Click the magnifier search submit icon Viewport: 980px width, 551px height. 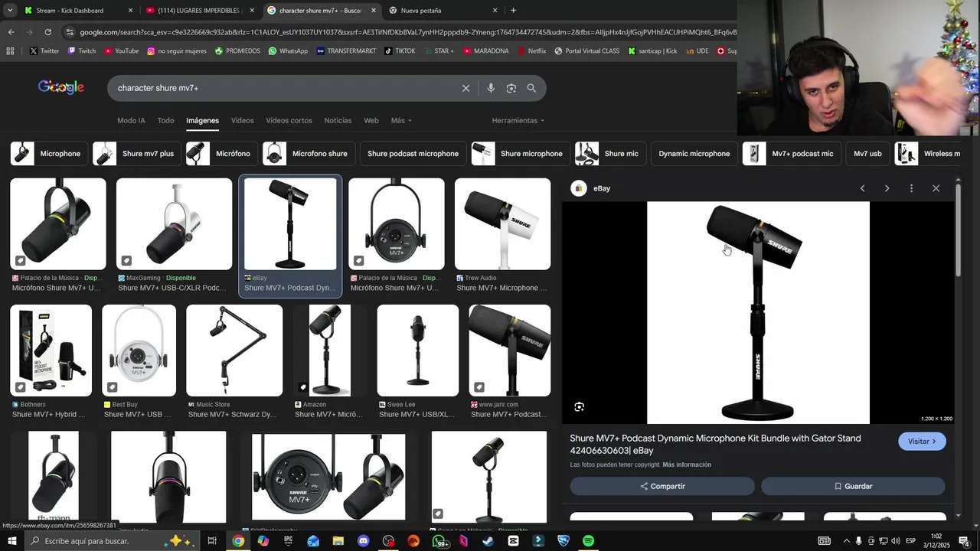pyautogui.click(x=531, y=88)
